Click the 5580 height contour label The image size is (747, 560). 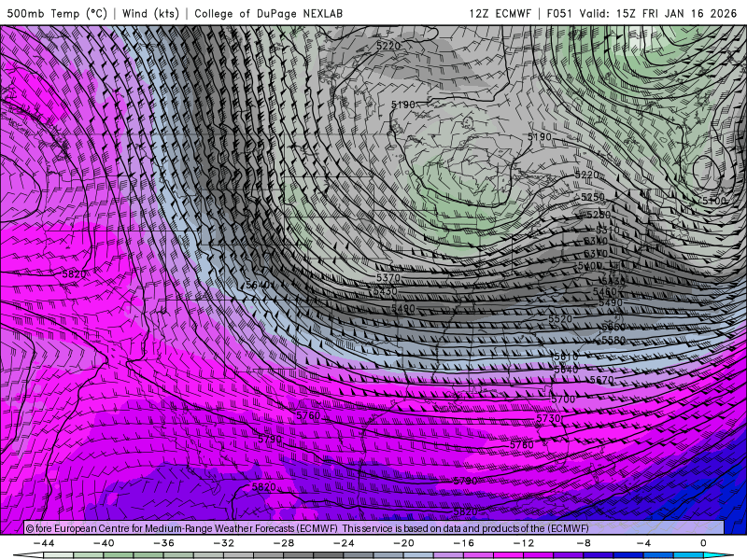pyautogui.click(x=613, y=340)
